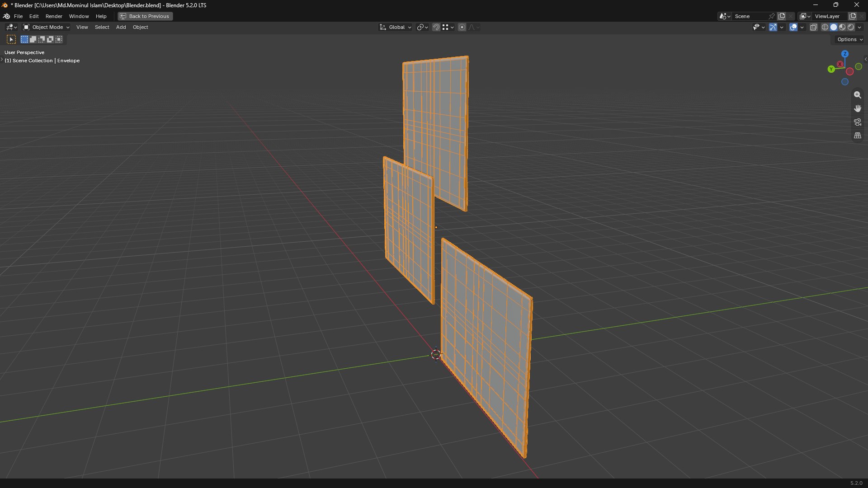Pin the scene to the workspace
Image resolution: width=868 pixels, height=488 pixels.
(x=772, y=16)
